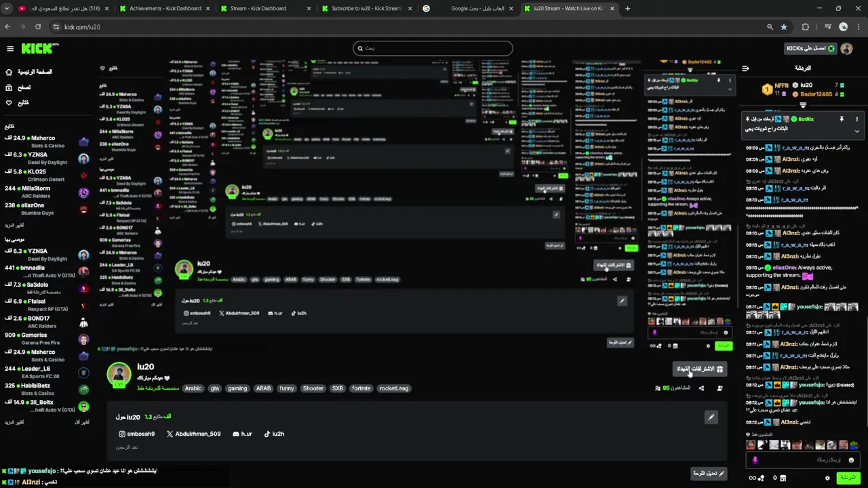868x488 pixels.
Task: Go to the home page in the sidebar
Action: 28,72
